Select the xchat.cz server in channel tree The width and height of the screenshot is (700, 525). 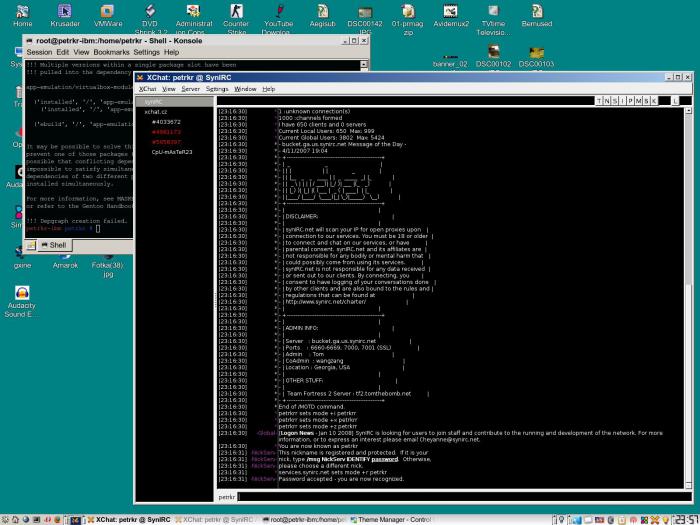155,112
